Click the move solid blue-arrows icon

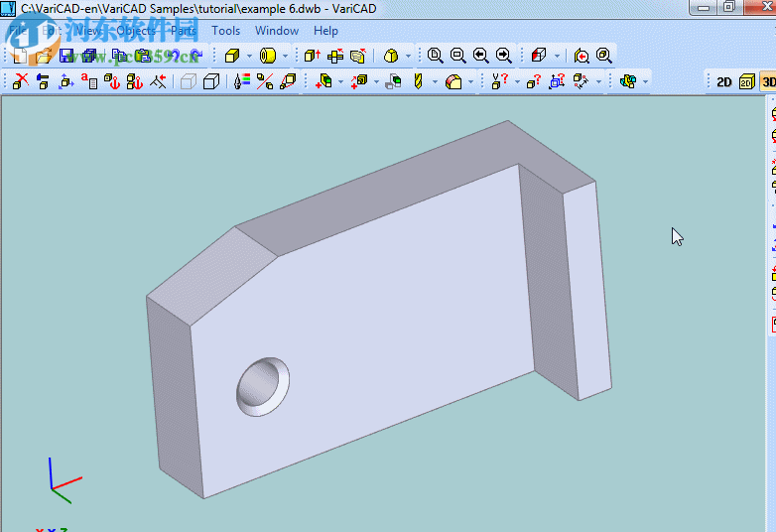(65, 81)
